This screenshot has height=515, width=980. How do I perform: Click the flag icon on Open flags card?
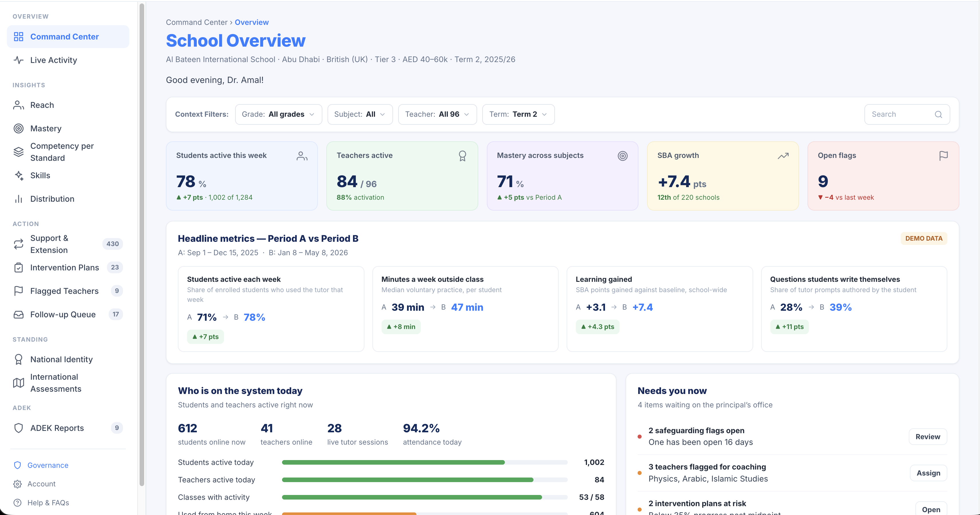(943, 156)
